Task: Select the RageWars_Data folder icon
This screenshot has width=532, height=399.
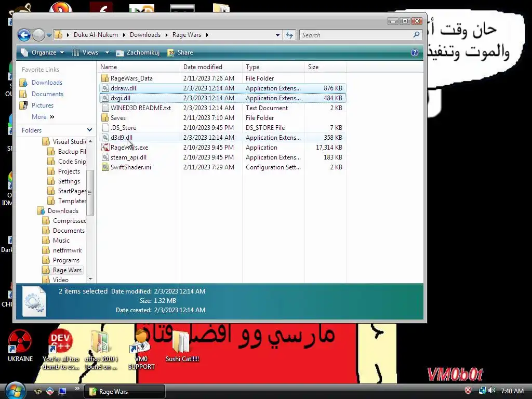Action: pos(105,78)
